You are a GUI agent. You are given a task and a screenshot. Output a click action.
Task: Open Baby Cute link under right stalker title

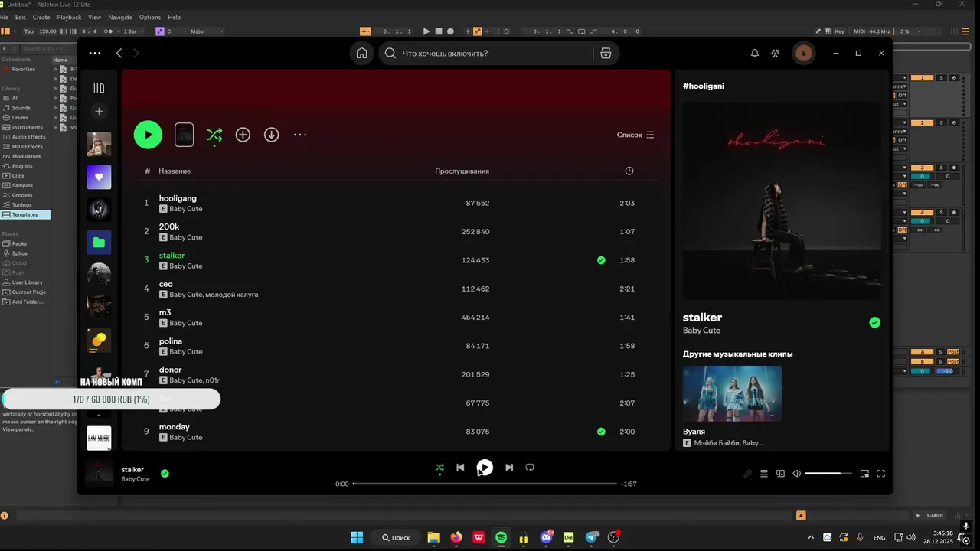(701, 331)
